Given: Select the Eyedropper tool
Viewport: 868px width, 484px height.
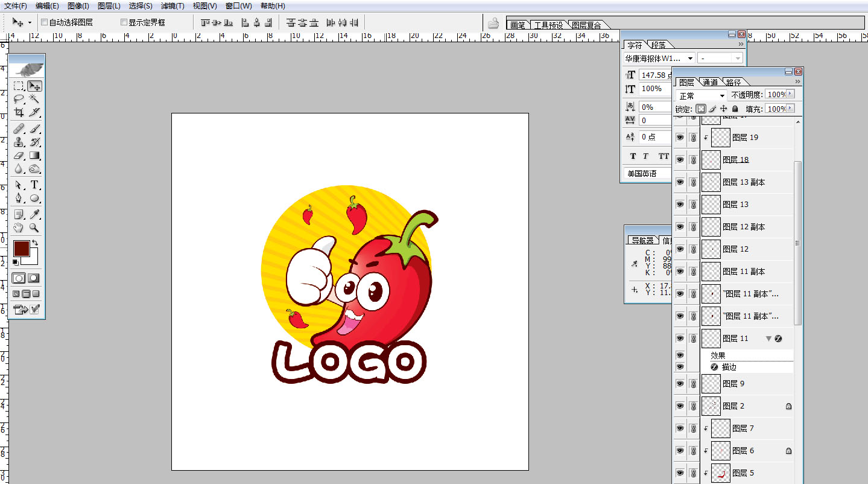Looking at the screenshot, I should pyautogui.click(x=34, y=214).
